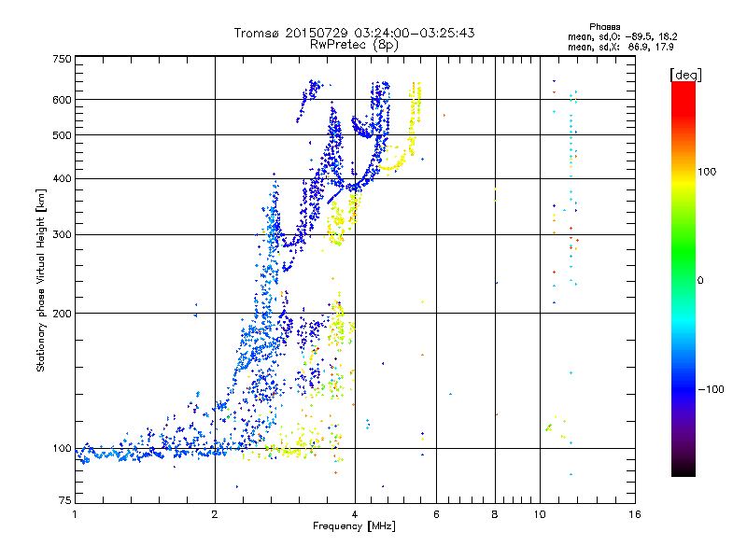The image size is (747, 560).
Task: Click the 'Phases' header label
Action: click(604, 27)
